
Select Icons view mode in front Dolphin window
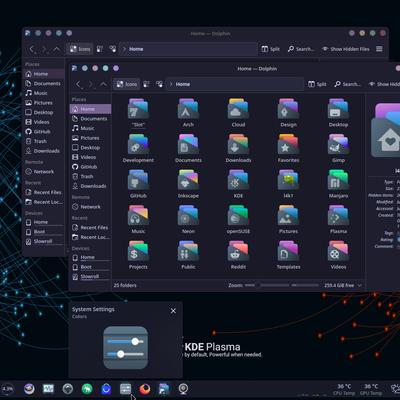point(126,84)
